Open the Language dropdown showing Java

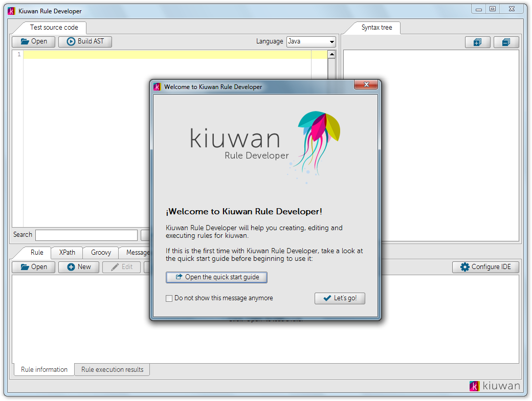coord(311,41)
